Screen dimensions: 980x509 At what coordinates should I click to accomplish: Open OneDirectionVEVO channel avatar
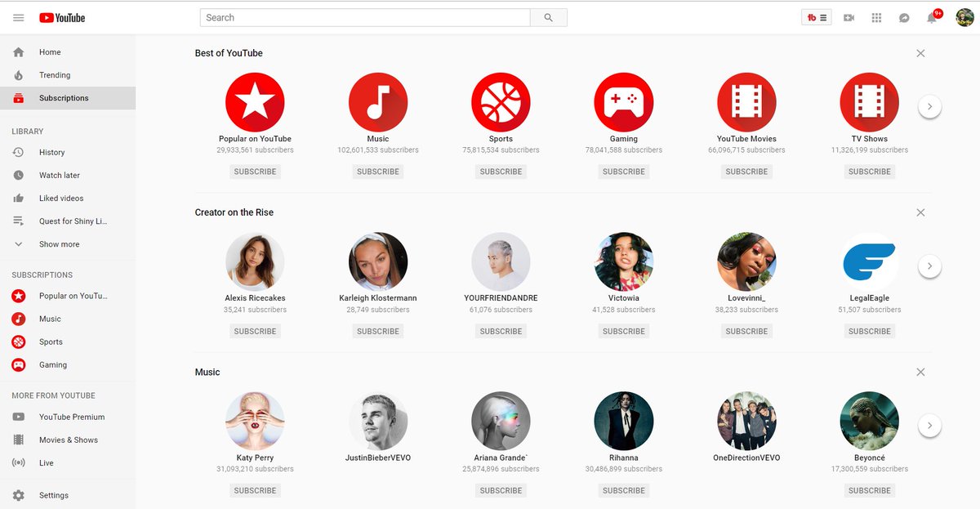coord(746,421)
